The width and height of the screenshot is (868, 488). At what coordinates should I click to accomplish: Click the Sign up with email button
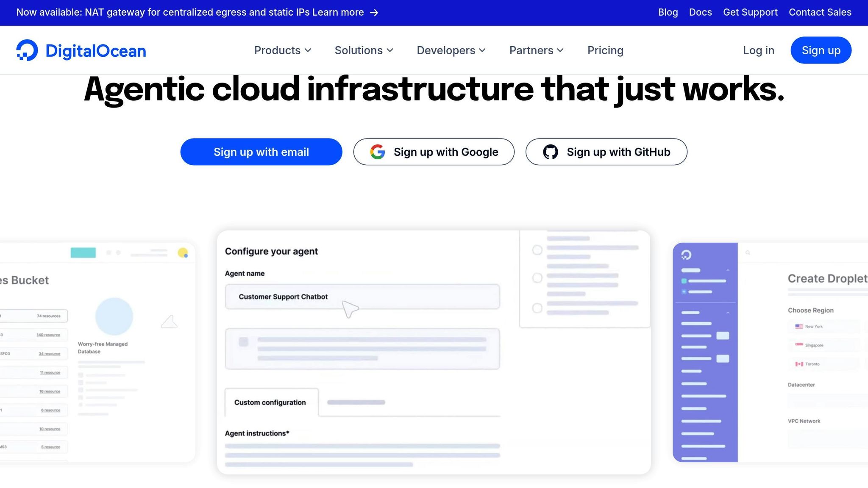[261, 152]
